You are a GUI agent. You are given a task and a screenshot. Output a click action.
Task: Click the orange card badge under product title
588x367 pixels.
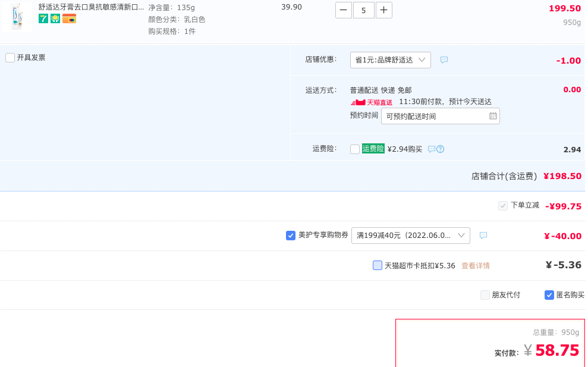pyautogui.click(x=70, y=18)
